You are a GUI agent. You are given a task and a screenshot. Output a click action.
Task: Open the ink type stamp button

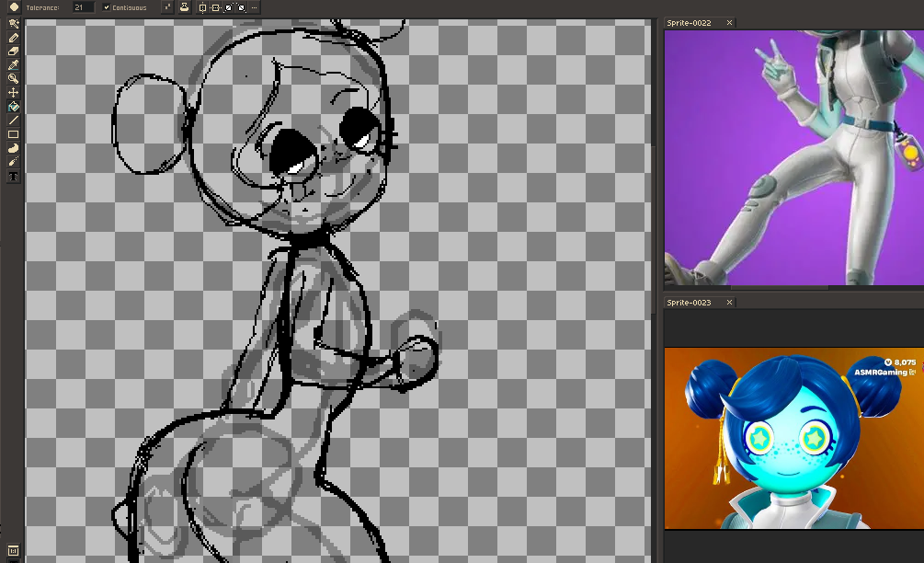(185, 7)
